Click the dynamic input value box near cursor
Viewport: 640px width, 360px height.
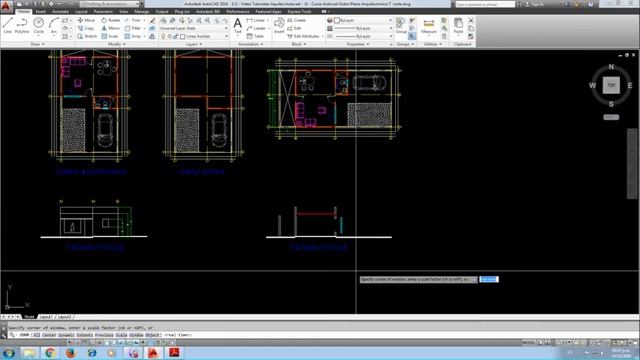pyautogui.click(x=489, y=280)
